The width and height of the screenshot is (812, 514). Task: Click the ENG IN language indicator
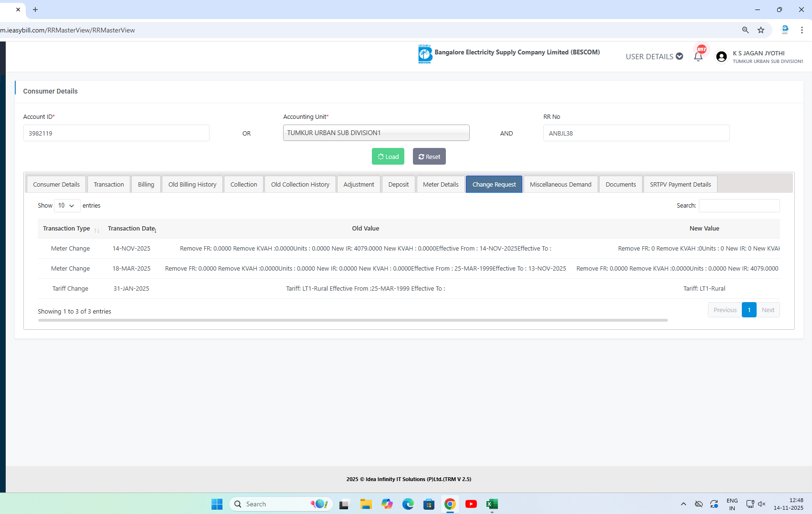(732, 504)
